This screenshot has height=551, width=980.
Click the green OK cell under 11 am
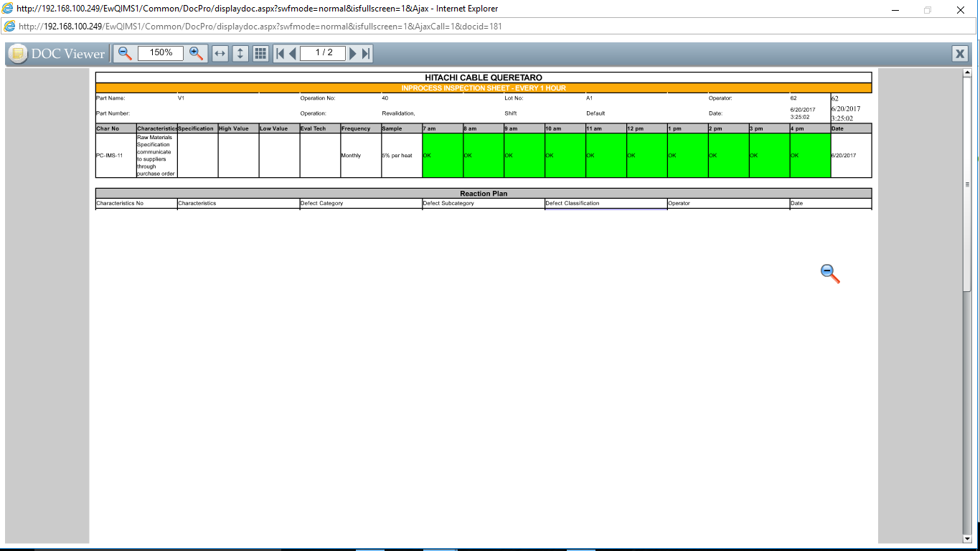607,155
